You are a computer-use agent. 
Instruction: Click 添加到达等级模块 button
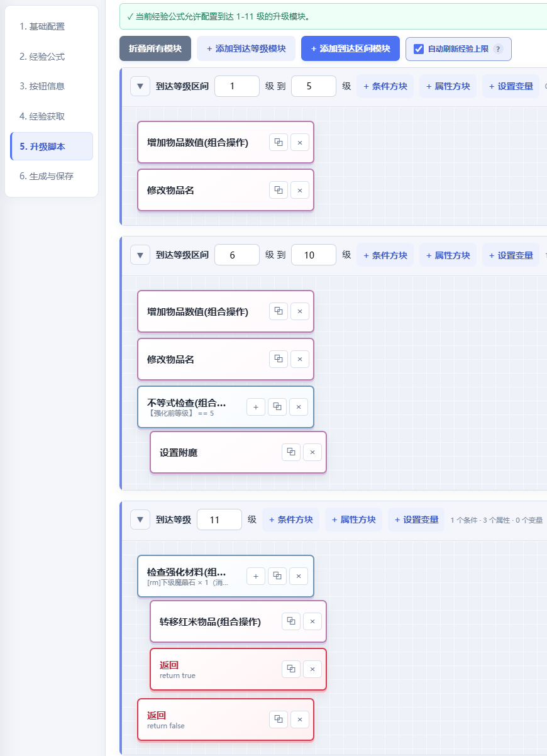[246, 48]
